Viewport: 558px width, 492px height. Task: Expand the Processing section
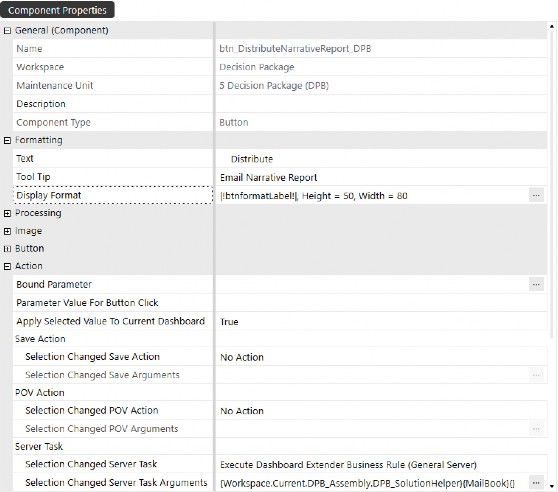point(7,213)
